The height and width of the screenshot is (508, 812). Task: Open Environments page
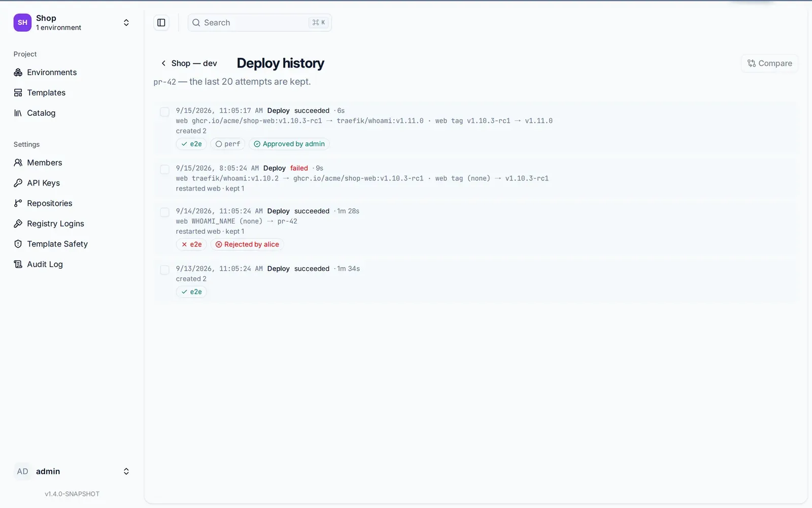pyautogui.click(x=72, y=73)
